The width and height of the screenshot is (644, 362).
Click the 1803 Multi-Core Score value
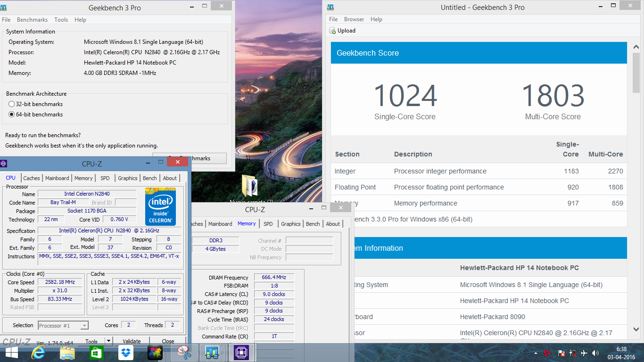[553, 95]
